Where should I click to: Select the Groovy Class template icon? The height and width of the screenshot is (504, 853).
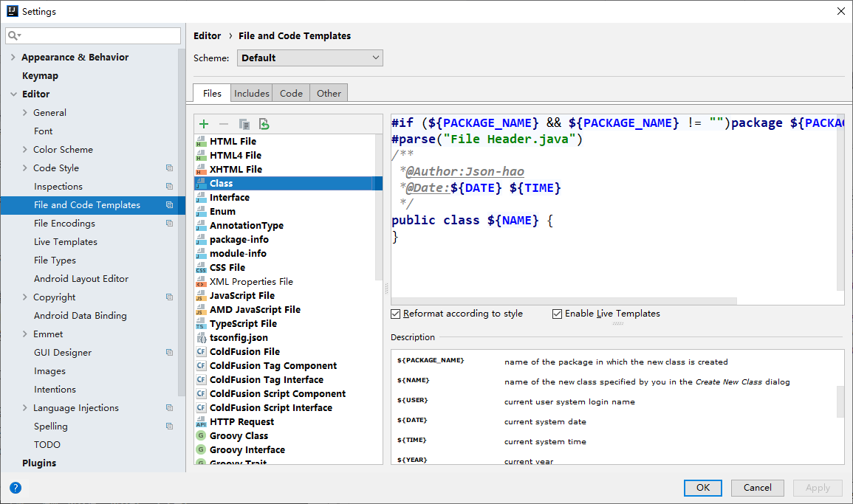pyautogui.click(x=202, y=435)
